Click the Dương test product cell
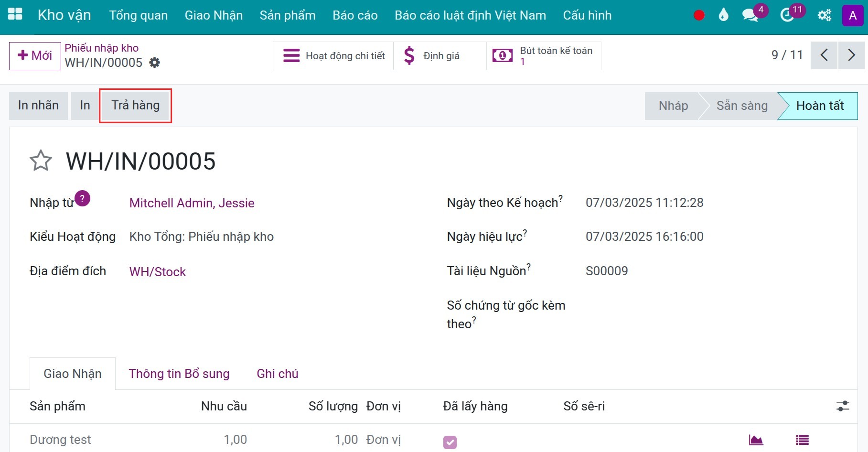 [61, 440]
